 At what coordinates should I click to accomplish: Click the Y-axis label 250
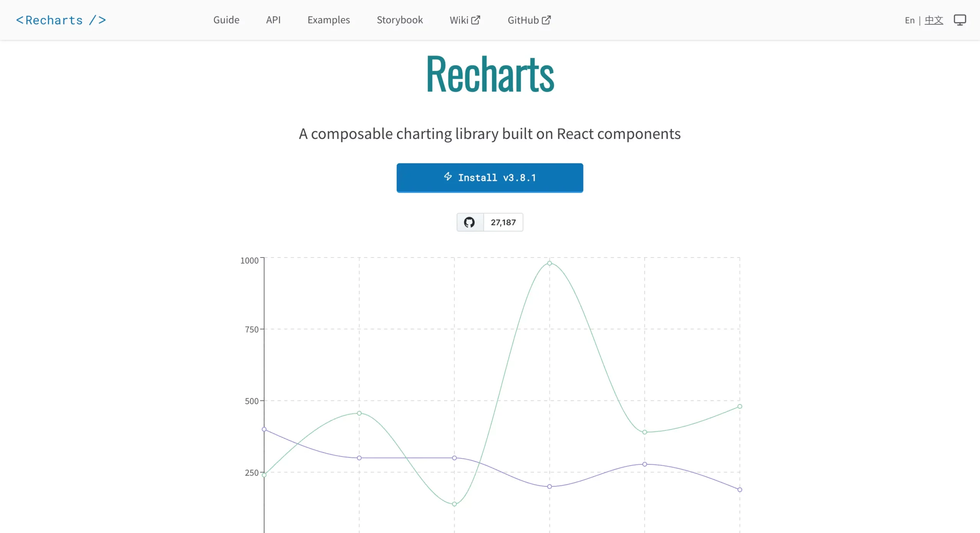(252, 473)
